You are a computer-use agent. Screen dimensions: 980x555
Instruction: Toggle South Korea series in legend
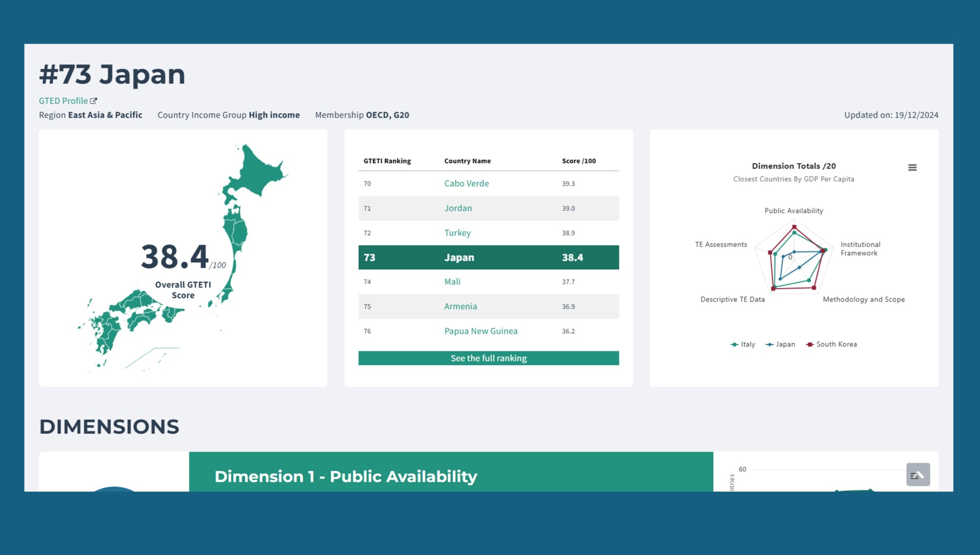(836, 344)
